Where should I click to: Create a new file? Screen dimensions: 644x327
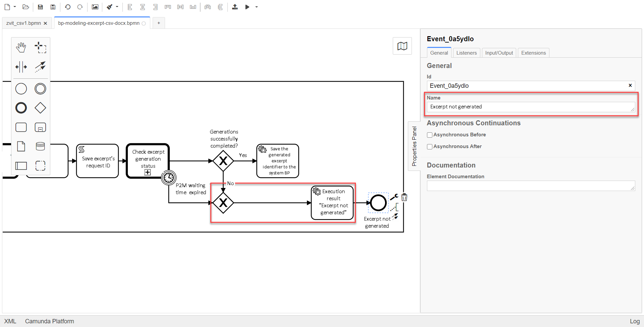[x=7, y=7]
